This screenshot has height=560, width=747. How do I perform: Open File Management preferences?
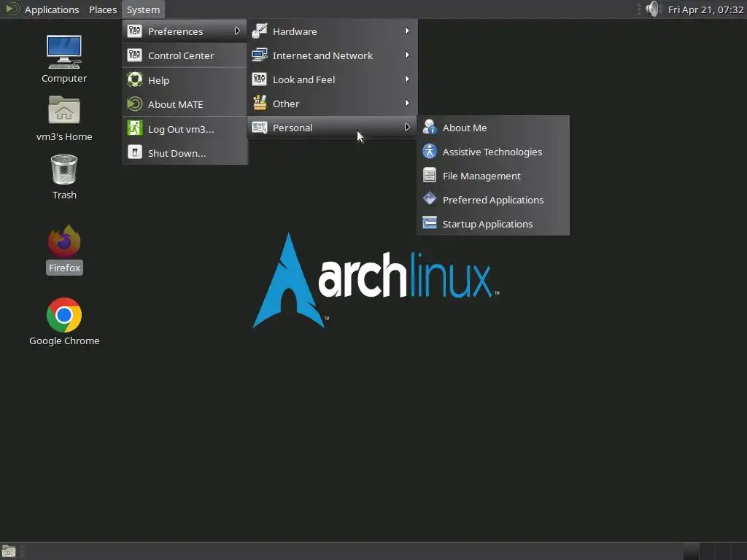pos(493,176)
